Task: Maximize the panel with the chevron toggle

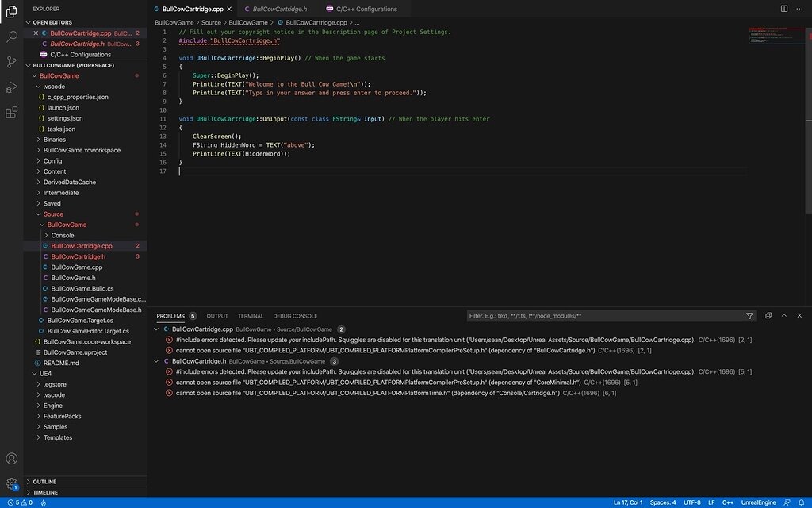Action: [x=784, y=315]
